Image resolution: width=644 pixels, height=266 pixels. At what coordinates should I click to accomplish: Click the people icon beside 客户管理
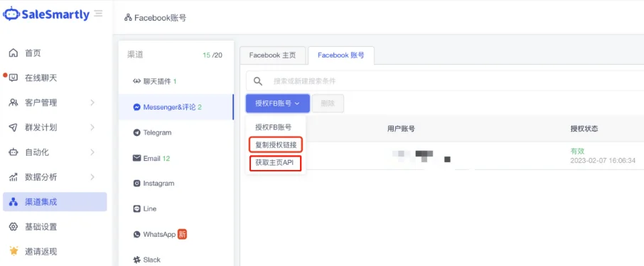14,103
